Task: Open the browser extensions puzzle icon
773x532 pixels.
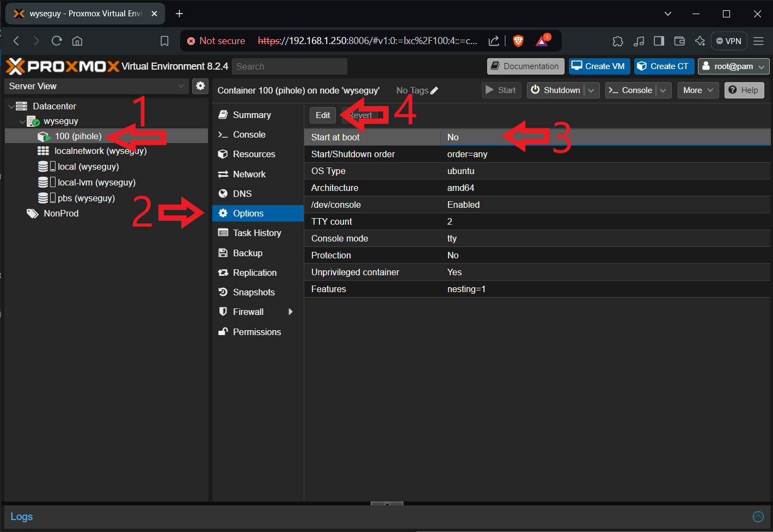Action: [618, 41]
